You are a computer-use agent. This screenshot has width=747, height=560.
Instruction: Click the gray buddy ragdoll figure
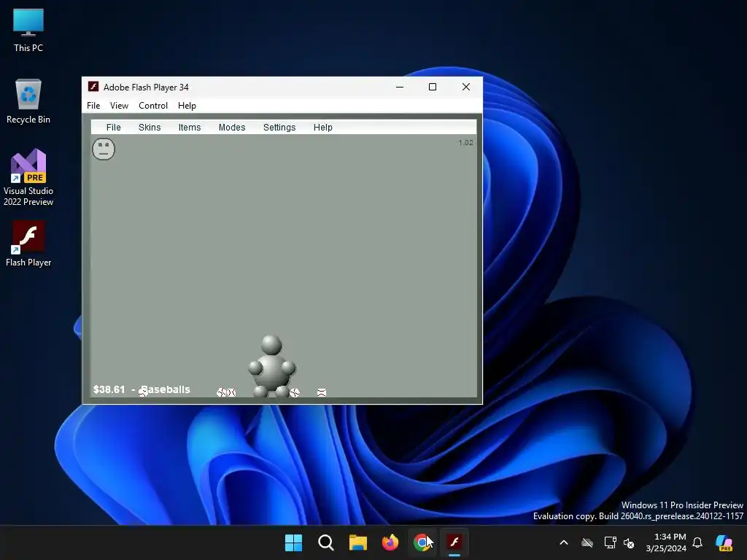click(271, 367)
